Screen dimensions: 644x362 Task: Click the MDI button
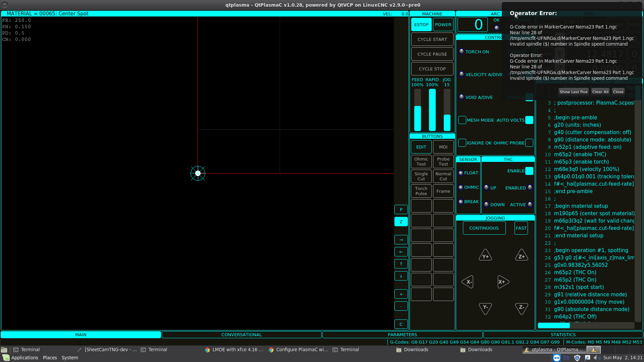click(x=443, y=147)
